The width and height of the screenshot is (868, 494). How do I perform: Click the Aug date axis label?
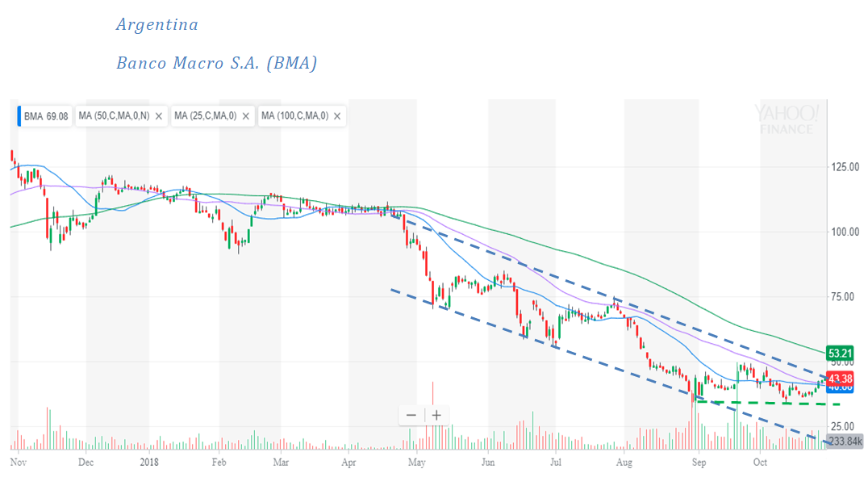624,462
